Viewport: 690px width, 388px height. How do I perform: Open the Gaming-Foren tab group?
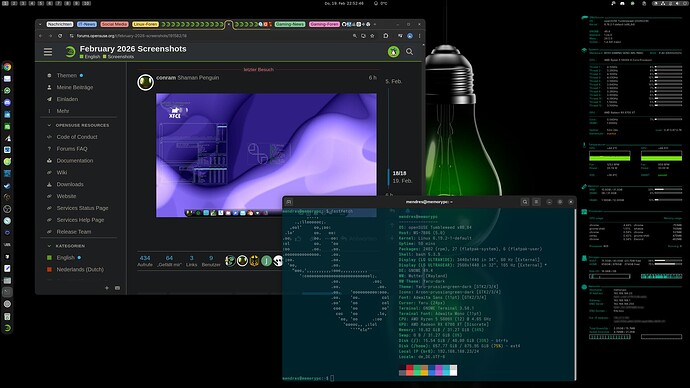324,24
